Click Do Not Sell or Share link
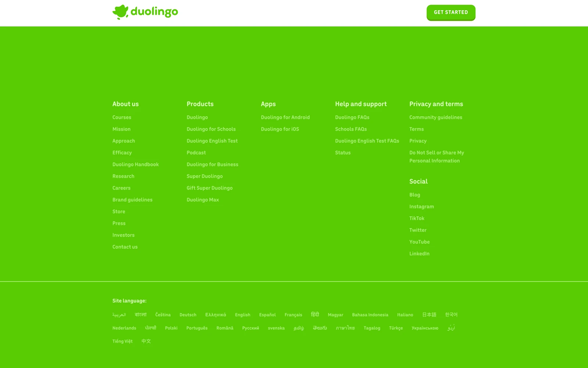Screen dimensions: 588x368 (x=437, y=157)
